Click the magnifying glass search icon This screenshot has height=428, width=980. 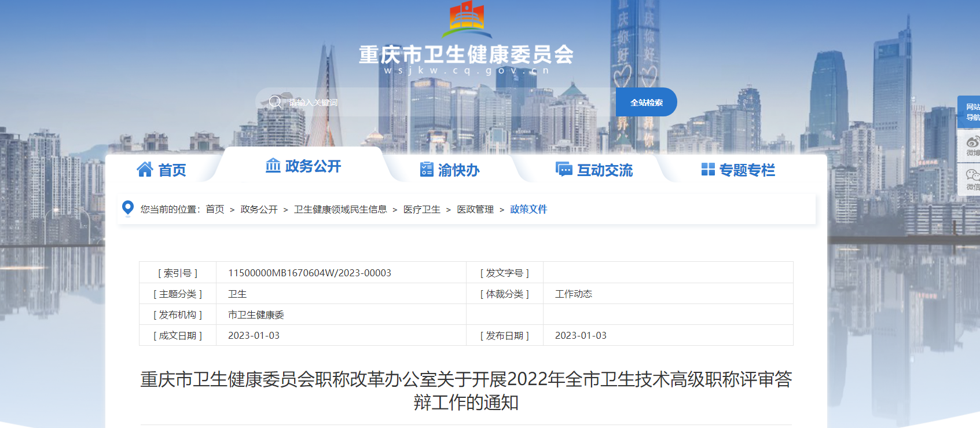pos(276,103)
